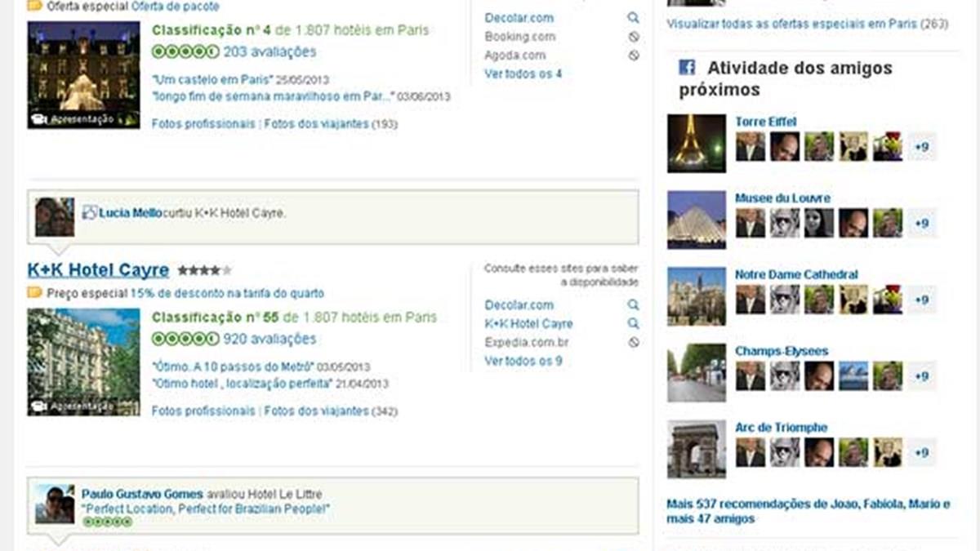Image resolution: width=980 pixels, height=551 pixels.
Task: Read review "Um castelo em Paris"
Action: point(212,81)
